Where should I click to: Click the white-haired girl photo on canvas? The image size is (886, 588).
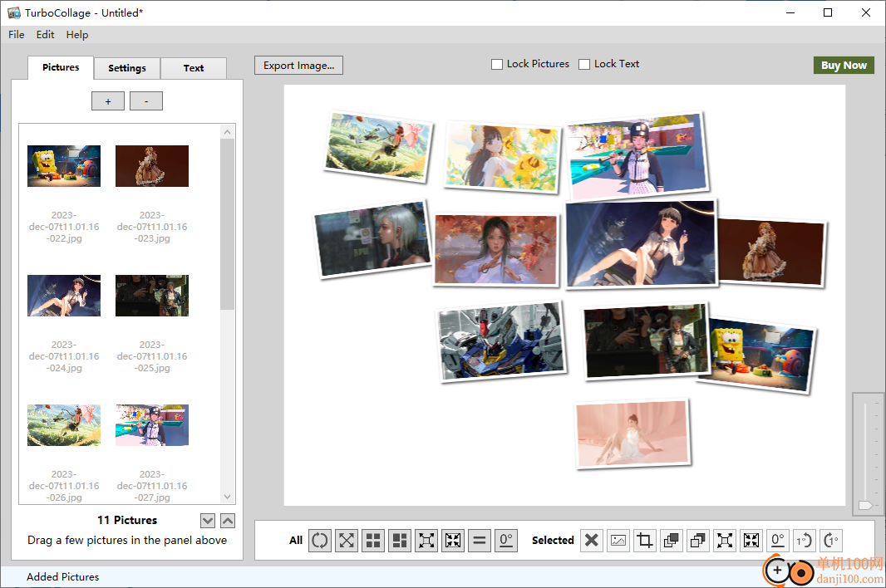pyautogui.click(x=372, y=239)
